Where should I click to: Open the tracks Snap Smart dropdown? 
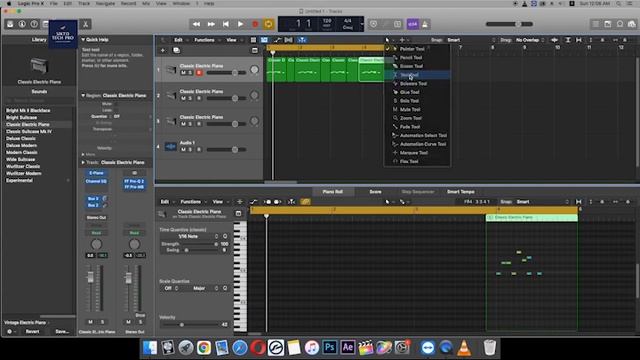[x=470, y=40]
